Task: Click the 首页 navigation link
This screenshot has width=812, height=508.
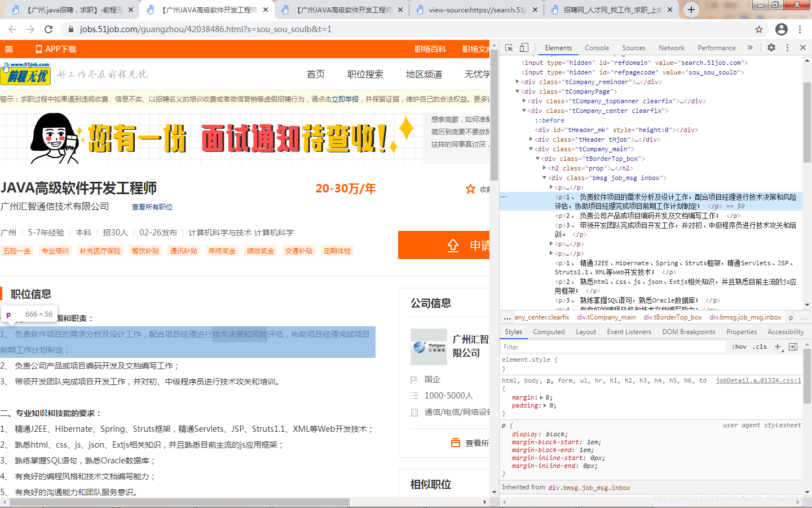Action: pos(316,75)
